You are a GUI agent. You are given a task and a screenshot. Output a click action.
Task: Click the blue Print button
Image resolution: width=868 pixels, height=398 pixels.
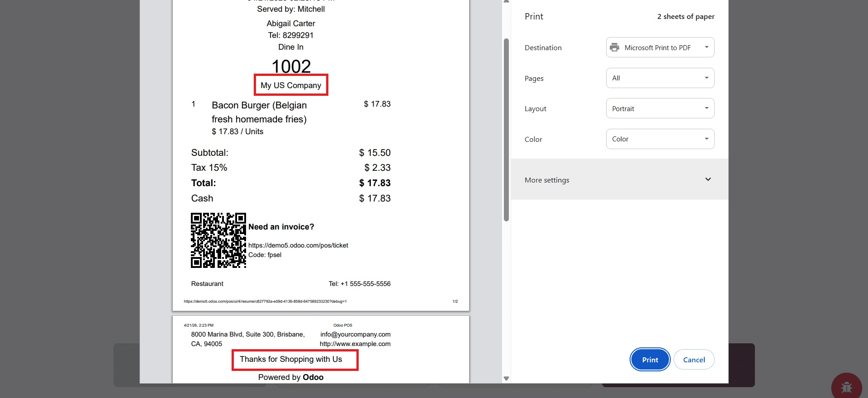[650, 360]
